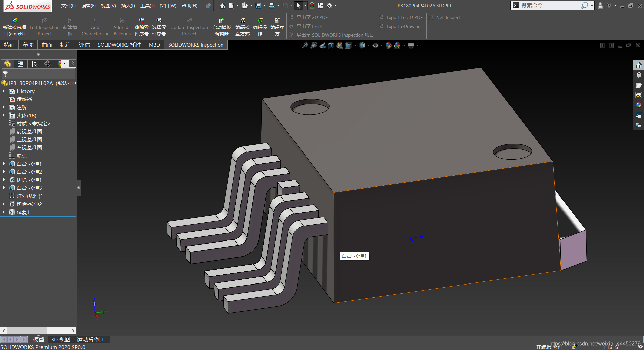Click 移除零件序号 in the Inspection ribbon
This screenshot has width=644, height=350.
141,26
